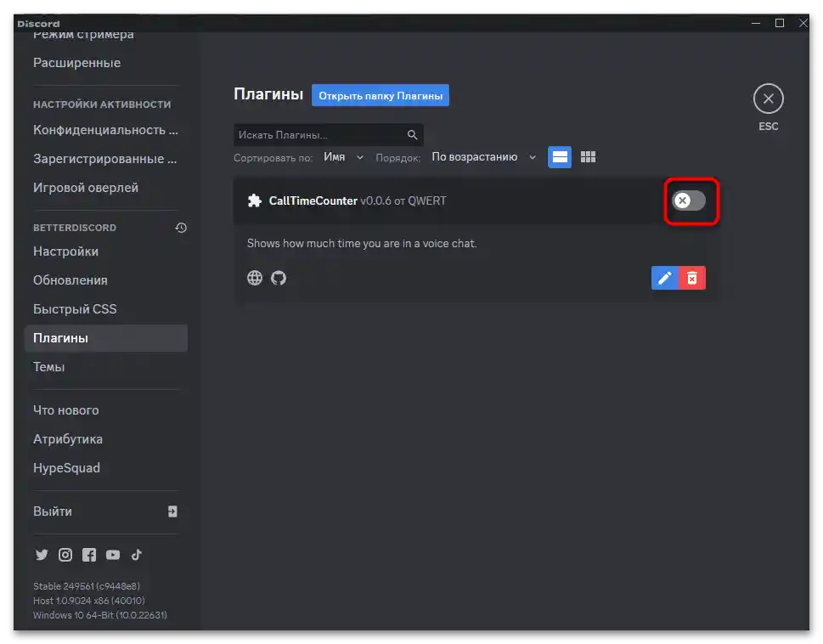
Task: Click the edit pencil button for CallTimeCounter
Action: coord(664,278)
